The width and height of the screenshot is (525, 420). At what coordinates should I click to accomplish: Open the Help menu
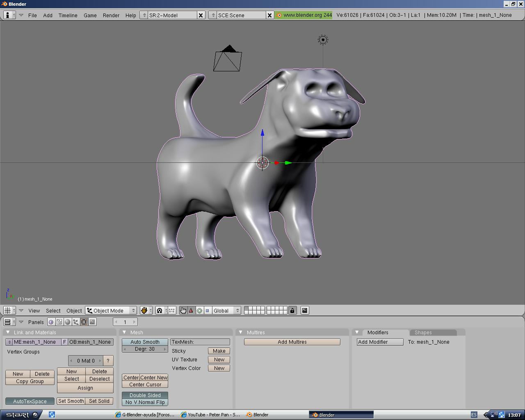[130, 15]
